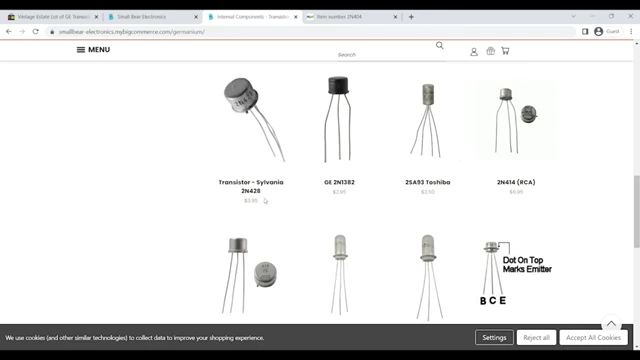This screenshot has width=640, height=360.
Task: Click the GE 2N1382 transistor image
Action: tap(338, 120)
